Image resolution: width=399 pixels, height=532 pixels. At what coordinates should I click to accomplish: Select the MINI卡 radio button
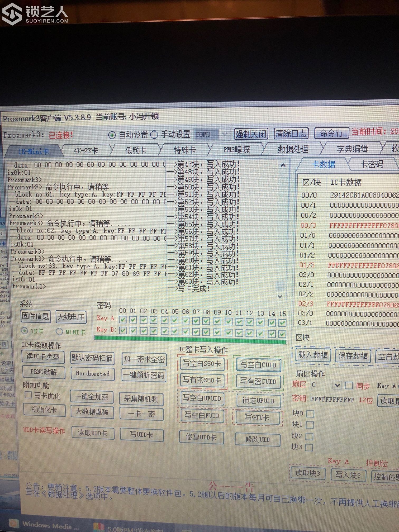(59, 331)
